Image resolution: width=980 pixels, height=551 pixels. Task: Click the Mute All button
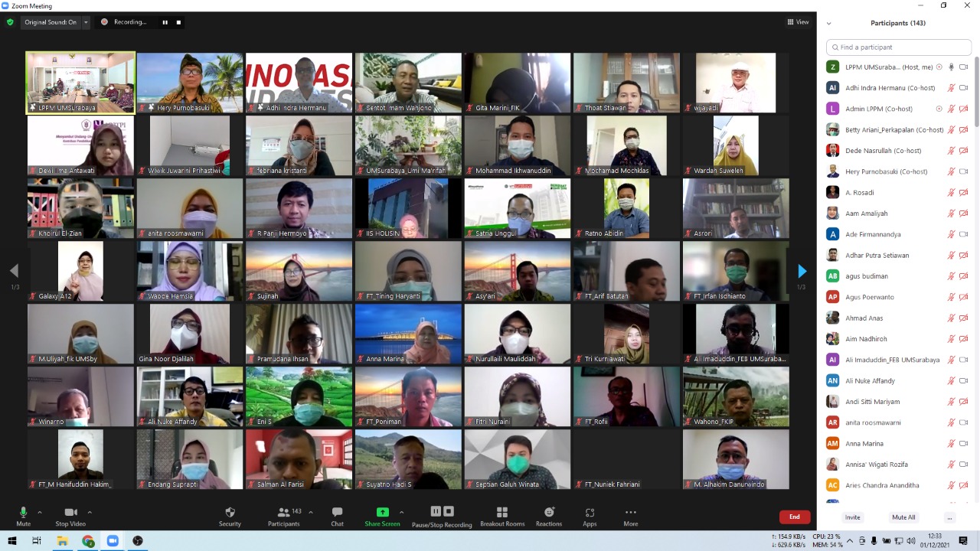pos(903,517)
